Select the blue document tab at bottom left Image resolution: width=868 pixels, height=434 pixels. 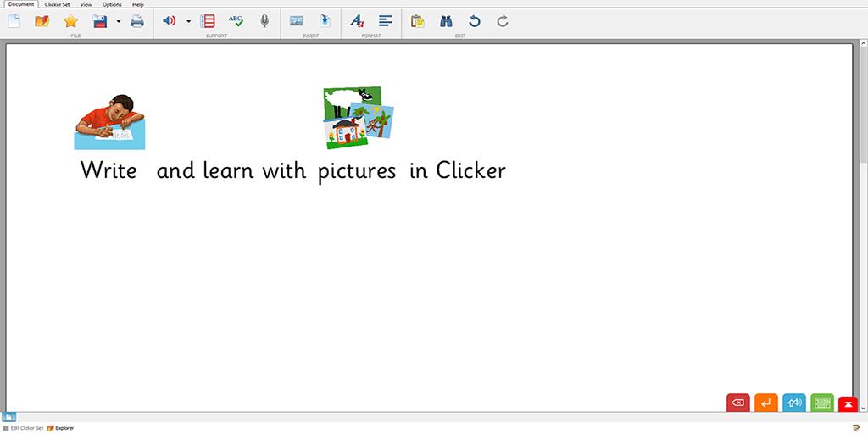9,417
